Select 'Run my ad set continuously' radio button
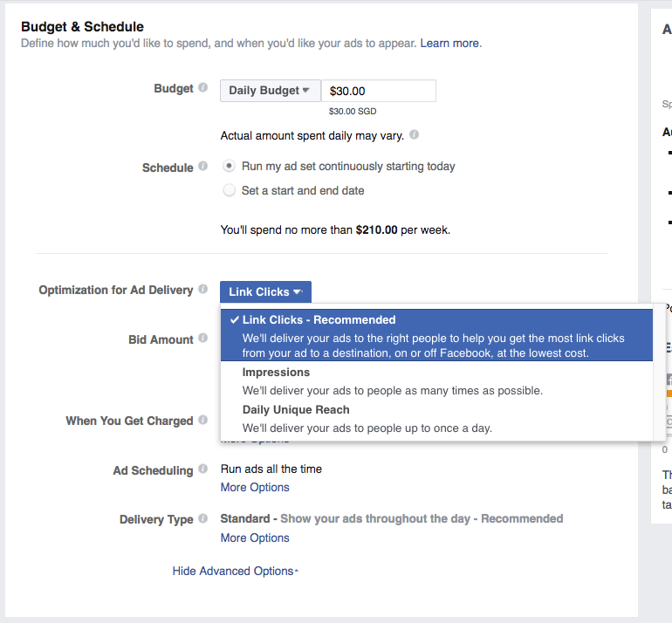The height and width of the screenshot is (623, 672). (229, 166)
